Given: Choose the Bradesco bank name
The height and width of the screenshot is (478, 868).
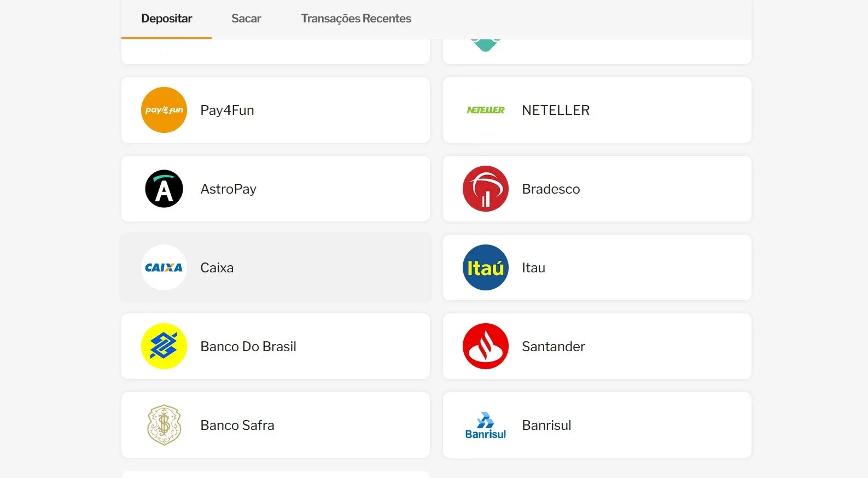Looking at the screenshot, I should tap(551, 189).
